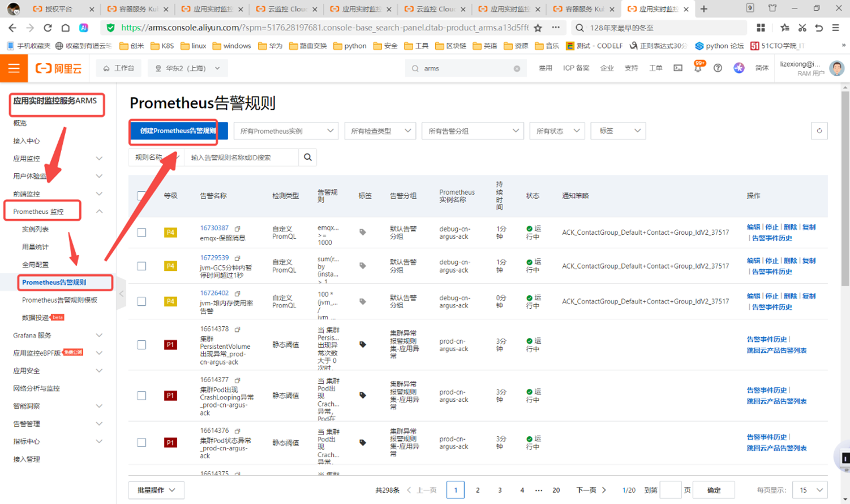Collapse the left sidebar panel handle

click(121, 294)
